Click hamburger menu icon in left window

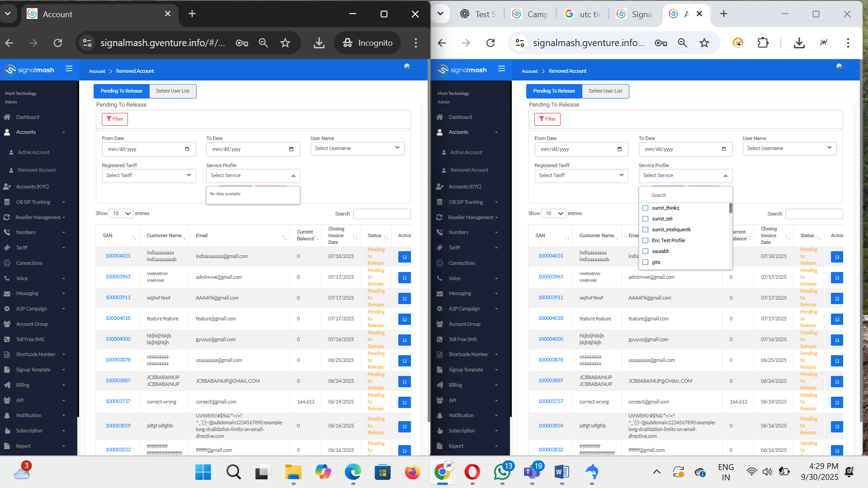click(x=69, y=69)
